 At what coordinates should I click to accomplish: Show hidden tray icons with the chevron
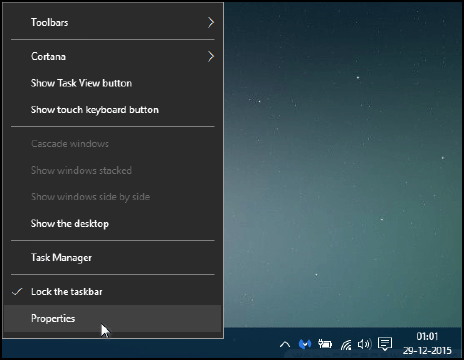click(x=285, y=344)
